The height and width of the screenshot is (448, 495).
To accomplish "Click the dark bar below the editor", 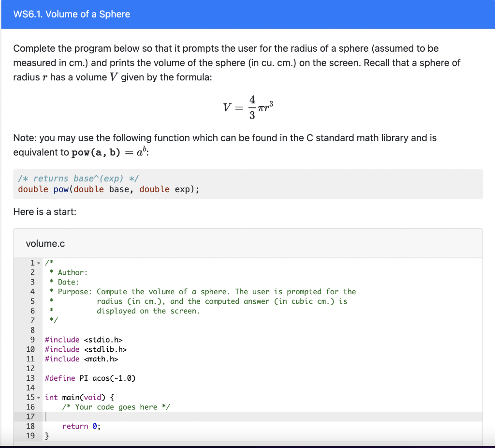I will pyautogui.click(x=247, y=445).
